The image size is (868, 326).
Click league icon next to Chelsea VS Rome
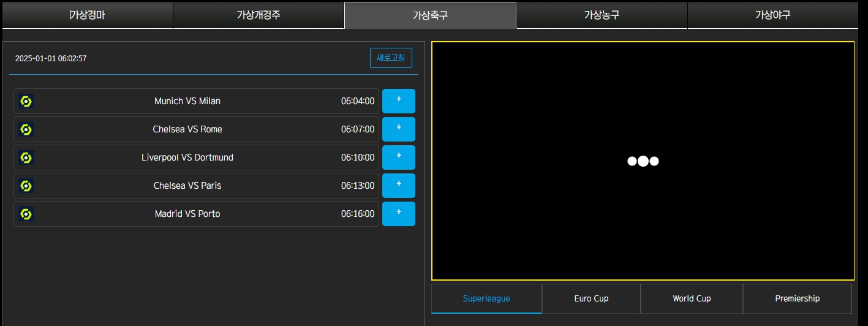tap(26, 129)
